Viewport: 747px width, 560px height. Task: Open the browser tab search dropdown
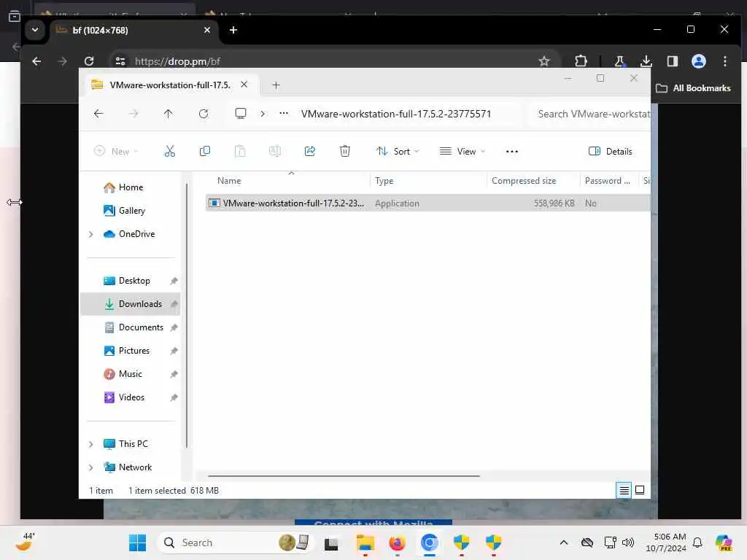(35, 30)
